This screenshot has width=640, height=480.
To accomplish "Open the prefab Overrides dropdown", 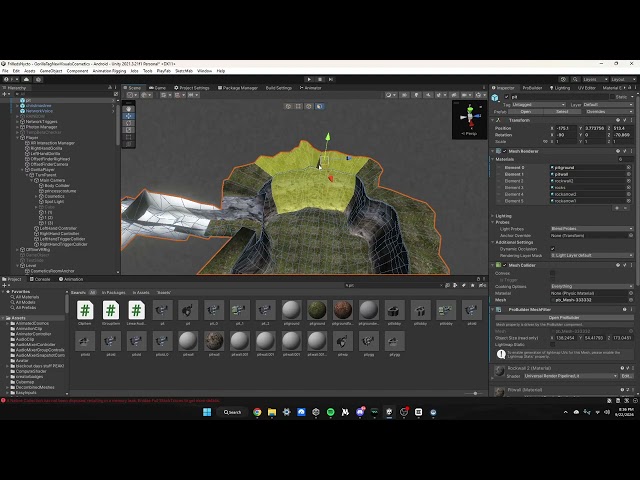I will click(x=608, y=111).
